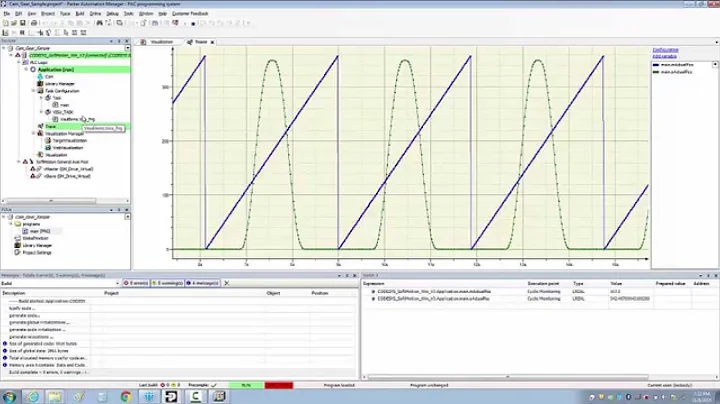Click the green sAdtualPos legend color swatch
This screenshot has width=720, height=404.
656,72
